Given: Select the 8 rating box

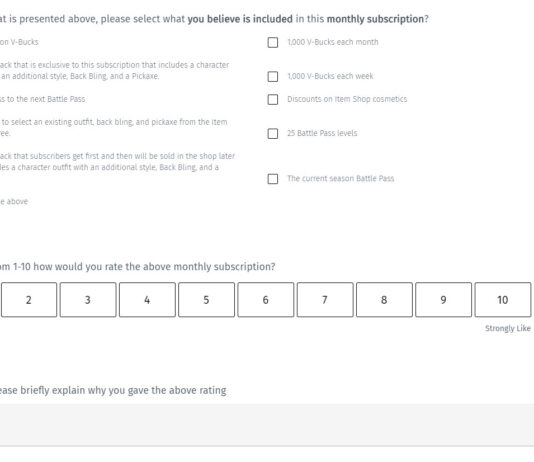Looking at the screenshot, I should [x=384, y=300].
